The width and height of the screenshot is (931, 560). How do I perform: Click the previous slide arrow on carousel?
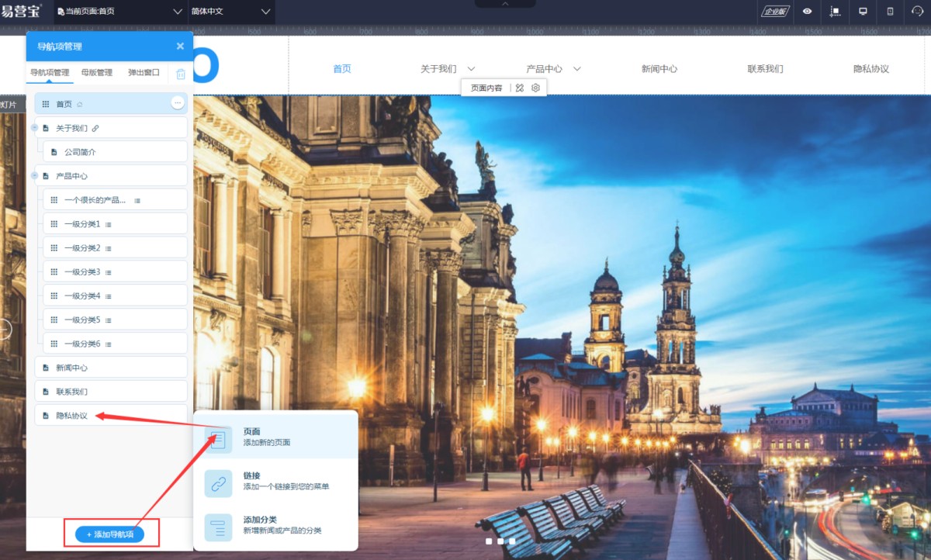[x=5, y=329]
